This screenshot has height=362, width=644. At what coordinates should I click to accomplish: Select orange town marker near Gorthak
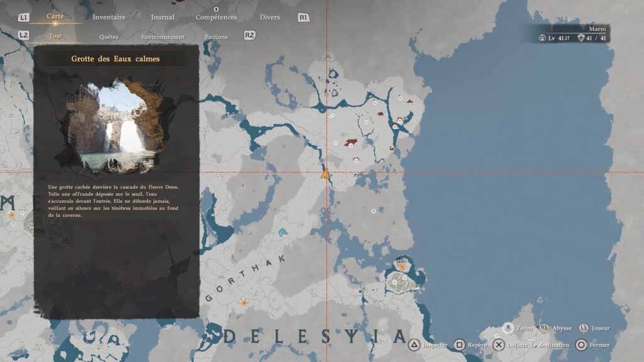[x=243, y=302]
